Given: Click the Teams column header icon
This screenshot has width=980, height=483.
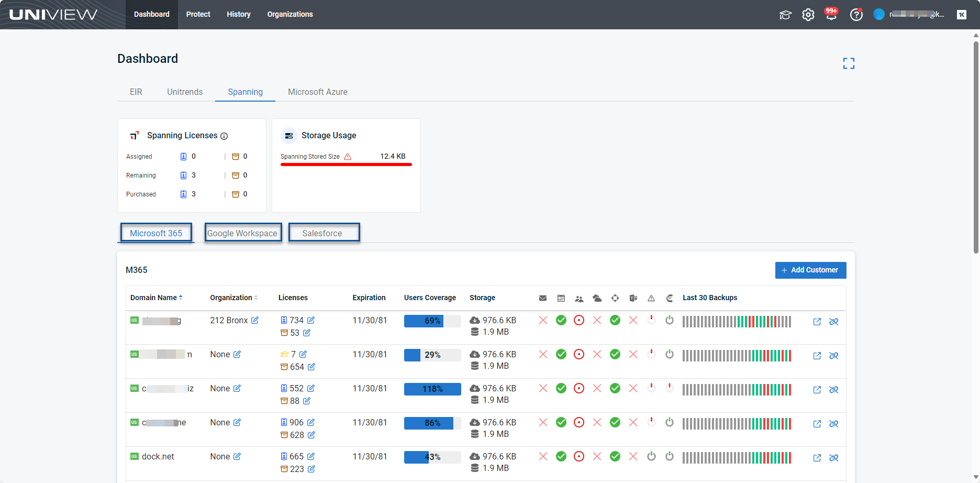Looking at the screenshot, I should coord(633,298).
